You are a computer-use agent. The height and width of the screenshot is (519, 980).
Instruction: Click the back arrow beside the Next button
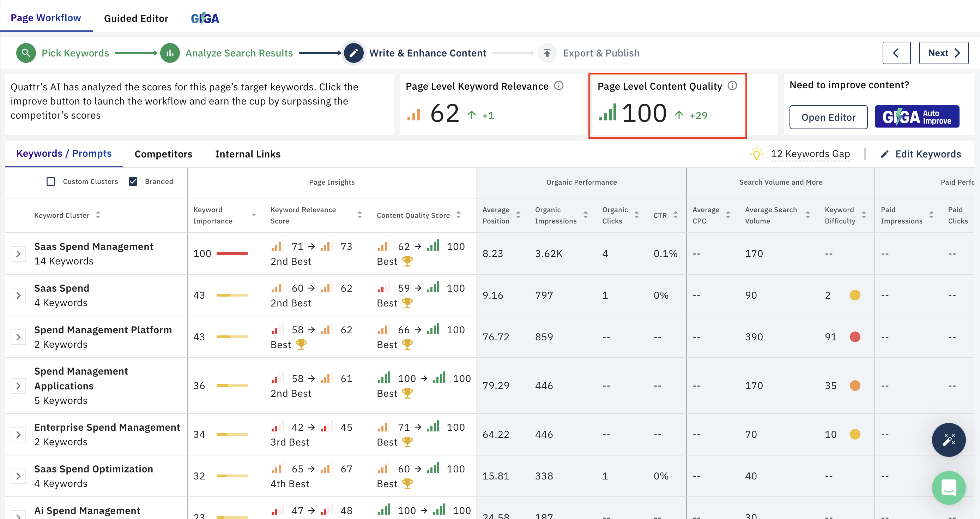(x=897, y=53)
